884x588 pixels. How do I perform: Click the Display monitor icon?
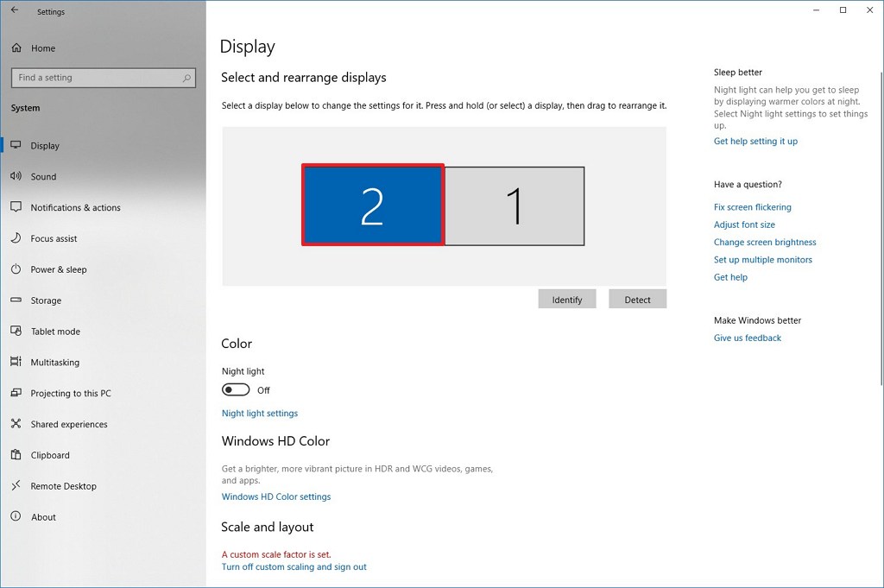[x=16, y=145]
